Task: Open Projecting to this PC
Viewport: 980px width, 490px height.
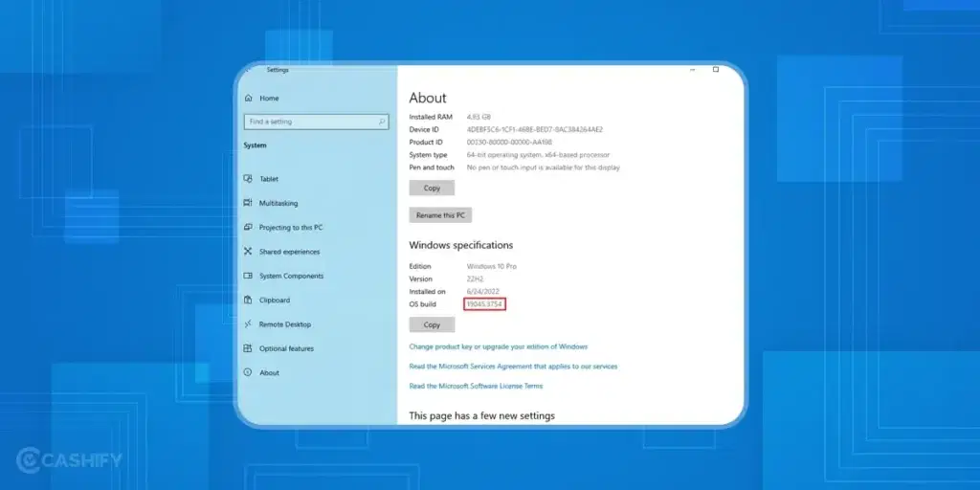Action: tap(291, 228)
